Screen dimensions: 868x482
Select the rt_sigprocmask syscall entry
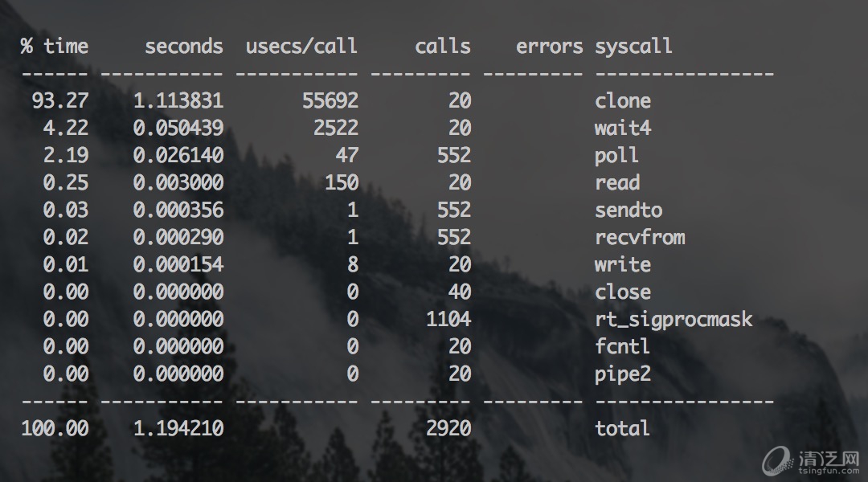pos(674,320)
